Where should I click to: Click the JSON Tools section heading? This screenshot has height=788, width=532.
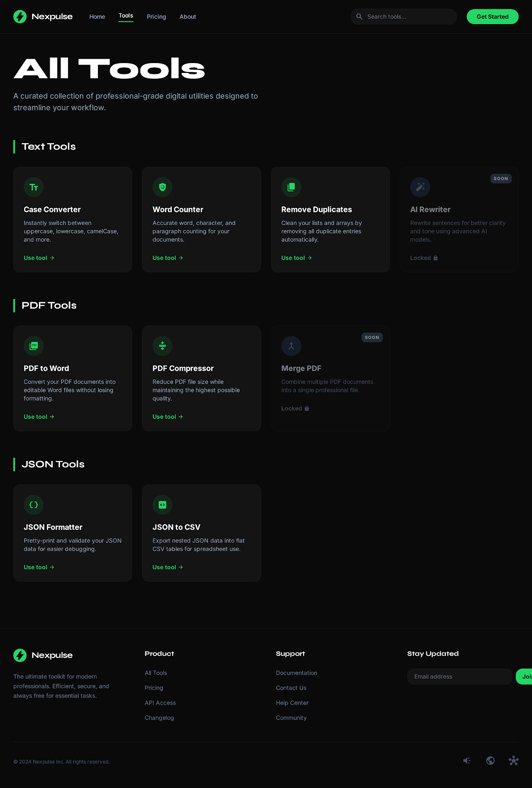[53, 464]
